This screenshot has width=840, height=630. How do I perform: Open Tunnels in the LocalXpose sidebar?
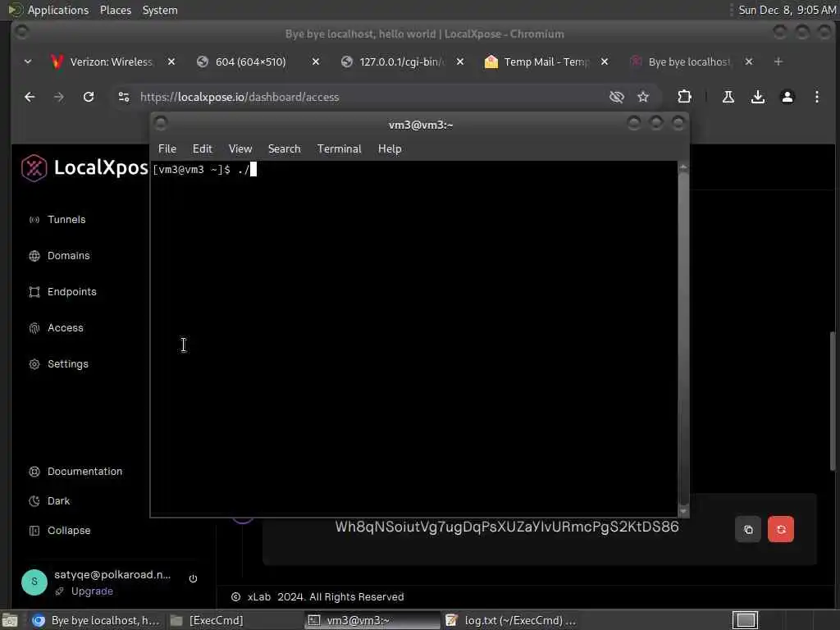tap(66, 220)
